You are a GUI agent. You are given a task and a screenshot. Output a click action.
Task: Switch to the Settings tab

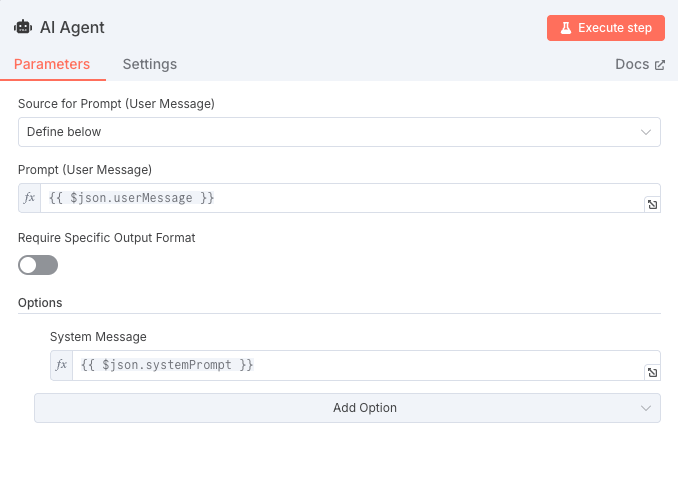tap(149, 64)
